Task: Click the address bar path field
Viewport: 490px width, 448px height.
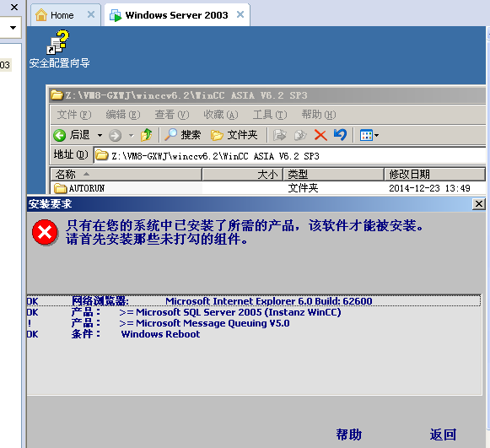Action: pos(290,155)
